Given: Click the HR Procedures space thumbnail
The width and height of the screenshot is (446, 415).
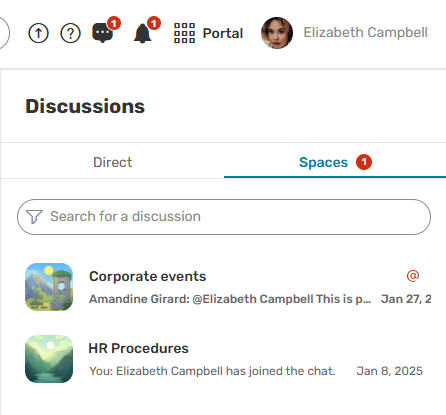Looking at the screenshot, I should tap(49, 359).
